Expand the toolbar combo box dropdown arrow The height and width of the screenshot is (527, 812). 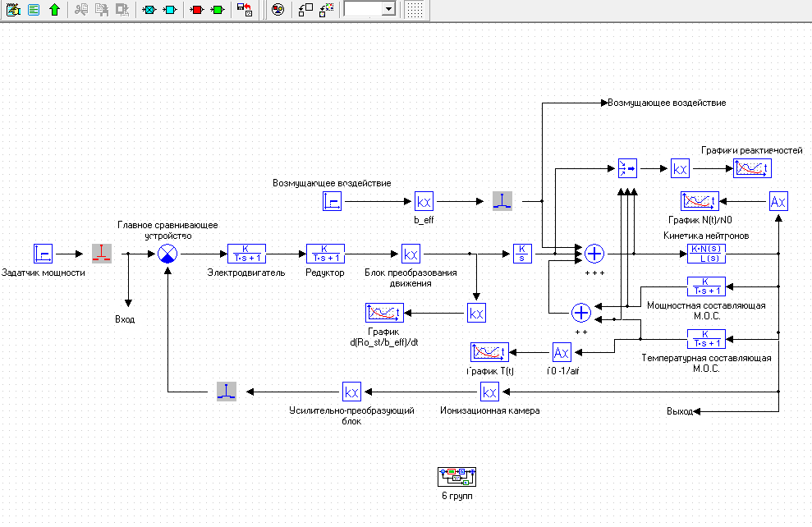tap(388, 10)
